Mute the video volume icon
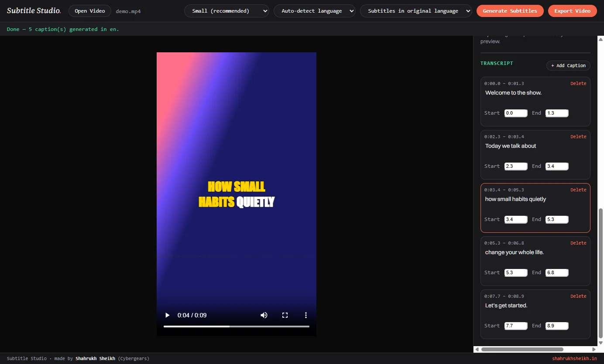604x364 pixels. [x=264, y=315]
